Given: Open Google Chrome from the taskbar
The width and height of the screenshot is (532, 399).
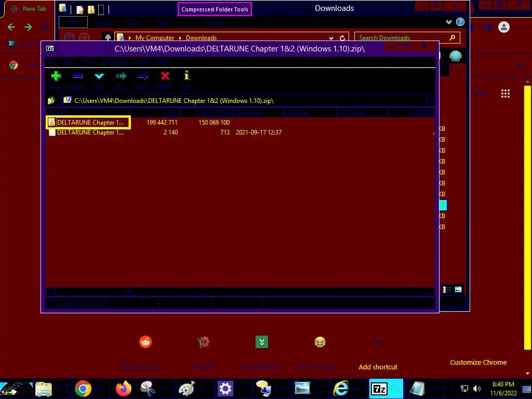Looking at the screenshot, I should 83,389.
